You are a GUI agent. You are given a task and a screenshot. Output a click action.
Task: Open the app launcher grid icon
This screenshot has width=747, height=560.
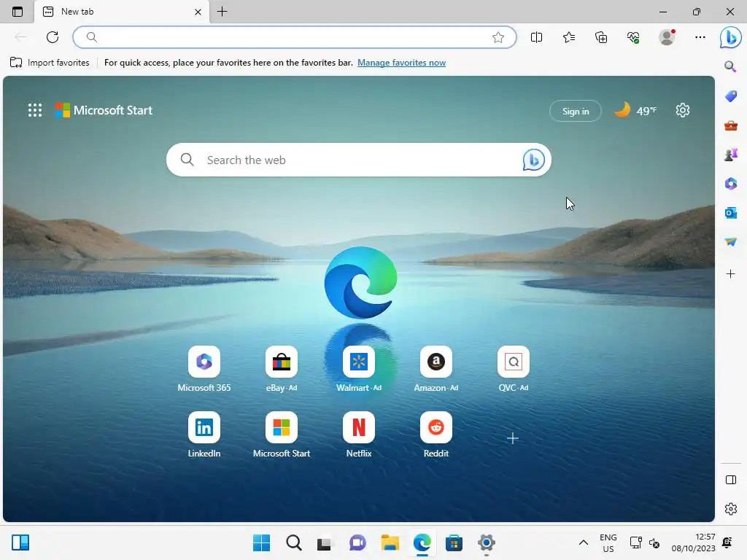[35, 110]
